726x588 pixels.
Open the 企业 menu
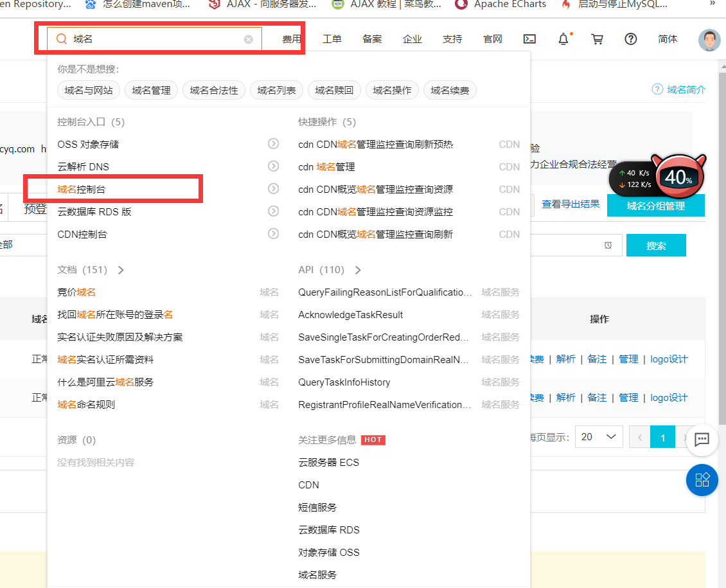(412, 39)
